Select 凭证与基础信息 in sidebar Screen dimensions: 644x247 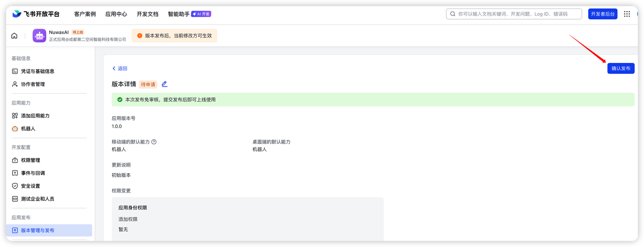tap(38, 71)
